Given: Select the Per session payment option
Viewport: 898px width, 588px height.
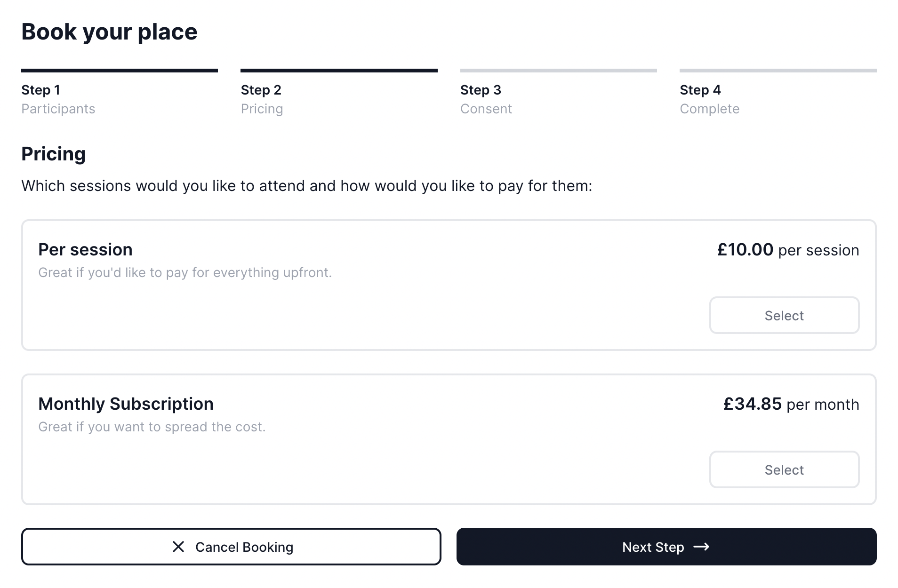Looking at the screenshot, I should pos(784,315).
